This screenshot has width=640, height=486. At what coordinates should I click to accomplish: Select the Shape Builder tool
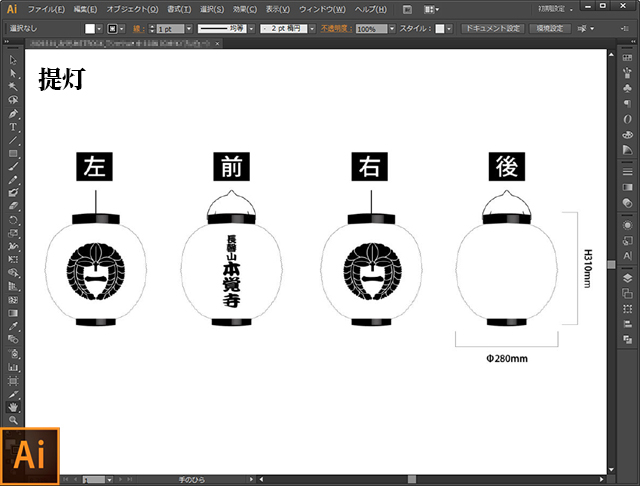tap(13, 273)
